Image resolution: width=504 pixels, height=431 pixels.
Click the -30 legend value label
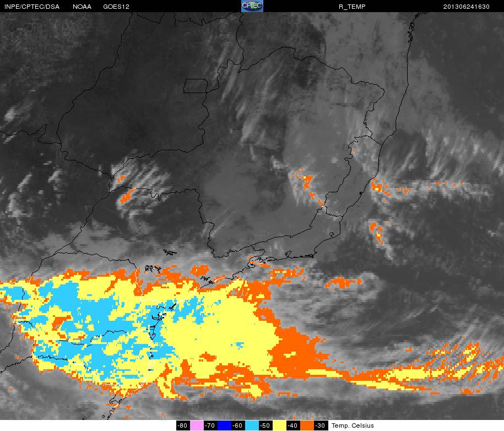[321, 425]
